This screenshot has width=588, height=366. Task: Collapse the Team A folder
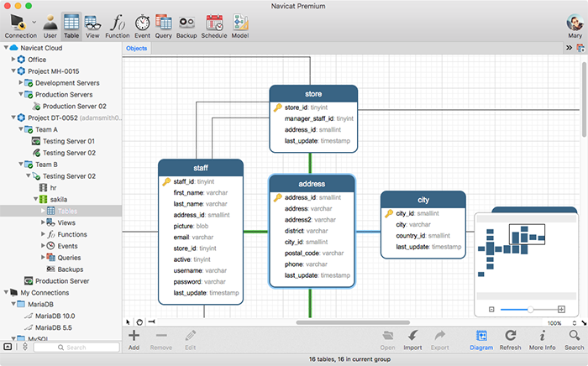pyautogui.click(x=21, y=129)
